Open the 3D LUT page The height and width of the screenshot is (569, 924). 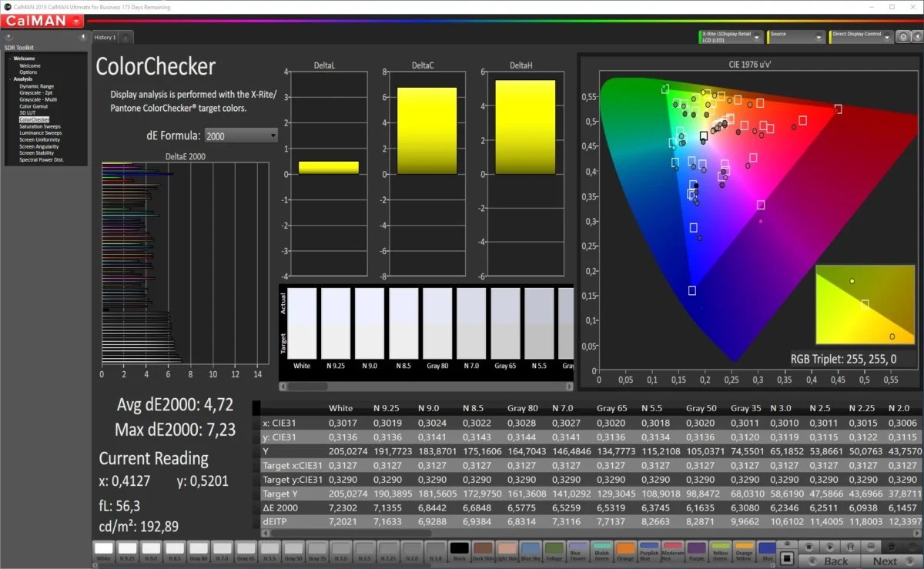pyautogui.click(x=27, y=112)
